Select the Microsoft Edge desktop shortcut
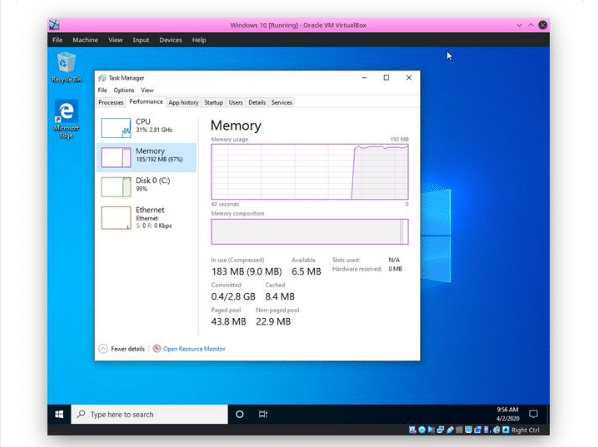The image size is (598, 447). [x=66, y=119]
